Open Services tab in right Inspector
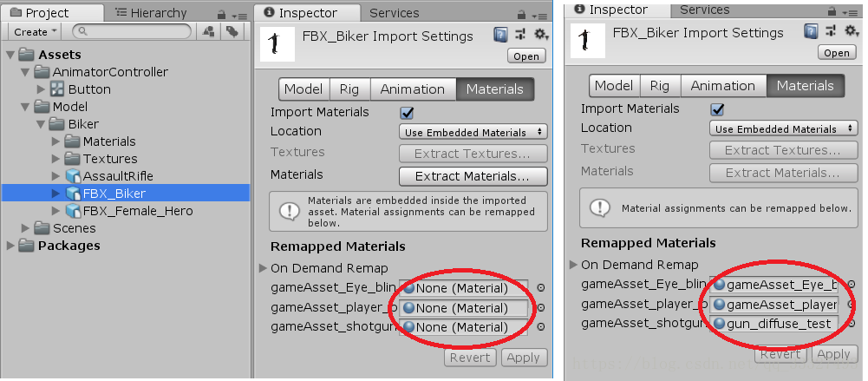 pos(705,10)
